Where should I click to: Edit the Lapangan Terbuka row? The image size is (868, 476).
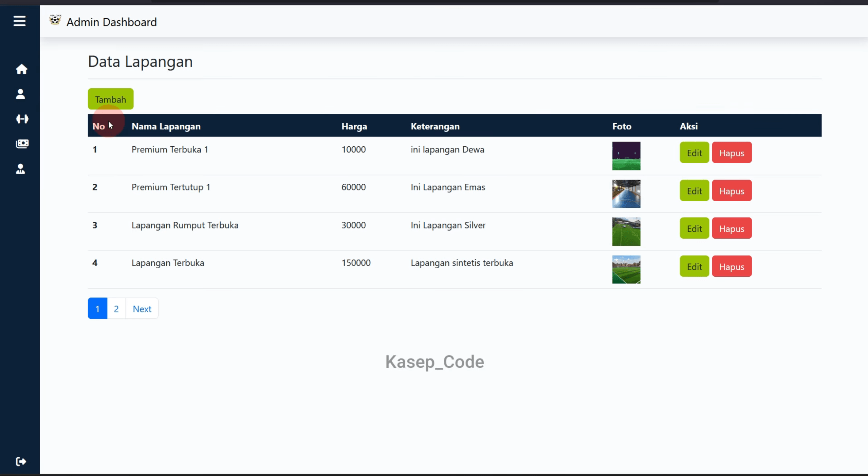point(694,267)
